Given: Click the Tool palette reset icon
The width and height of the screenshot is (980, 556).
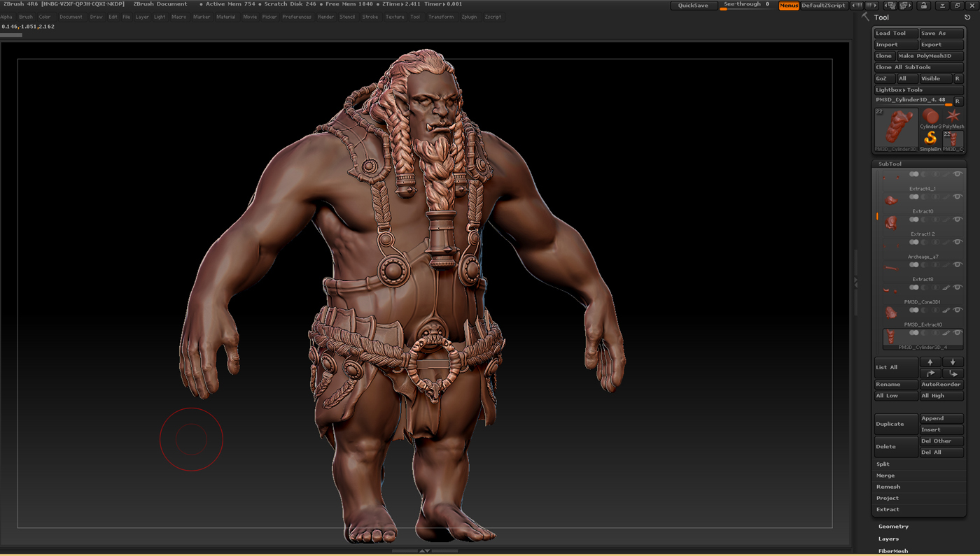Looking at the screenshot, I should (967, 17).
